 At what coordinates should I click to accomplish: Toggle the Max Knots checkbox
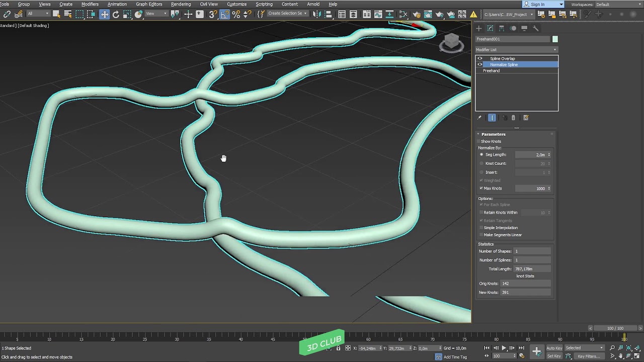click(x=481, y=189)
